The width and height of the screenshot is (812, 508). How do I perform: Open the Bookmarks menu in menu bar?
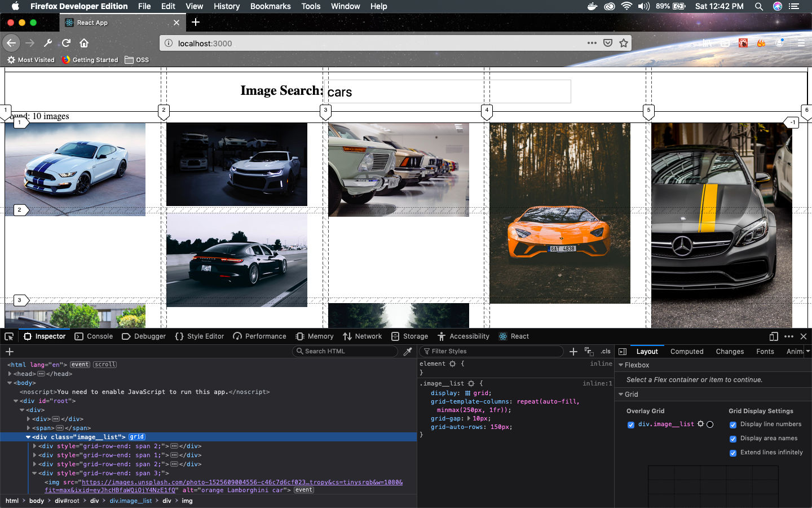[x=271, y=6]
